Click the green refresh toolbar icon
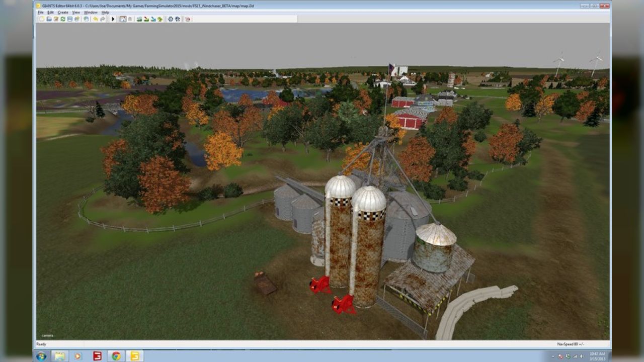Viewport: 644px width, 362px height. pos(63,19)
